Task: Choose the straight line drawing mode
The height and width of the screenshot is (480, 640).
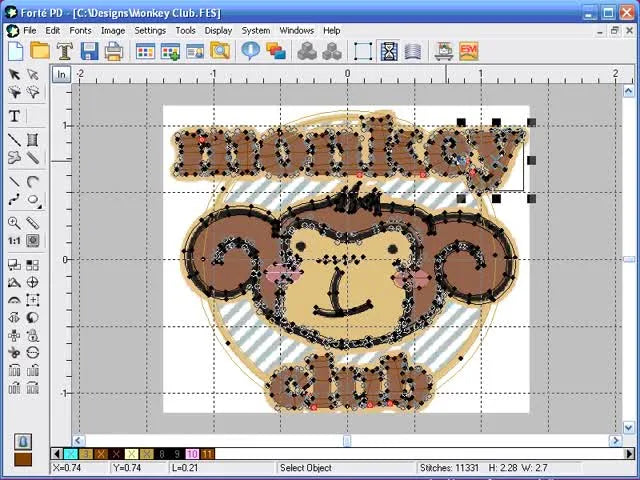Action: coord(14,182)
